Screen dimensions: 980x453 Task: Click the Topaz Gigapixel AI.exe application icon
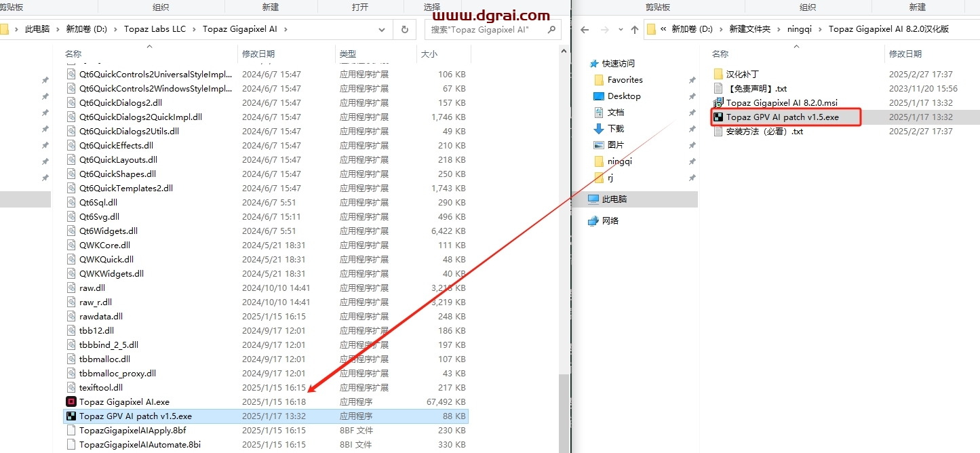coord(71,402)
